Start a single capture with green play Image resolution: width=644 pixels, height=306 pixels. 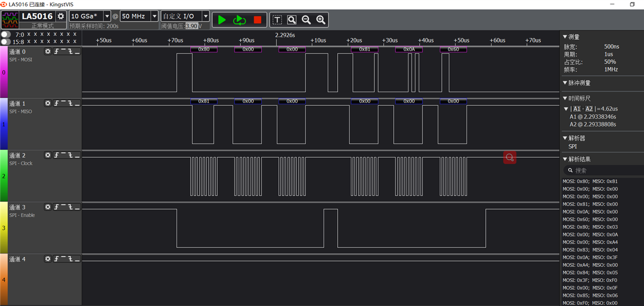pyautogui.click(x=222, y=19)
